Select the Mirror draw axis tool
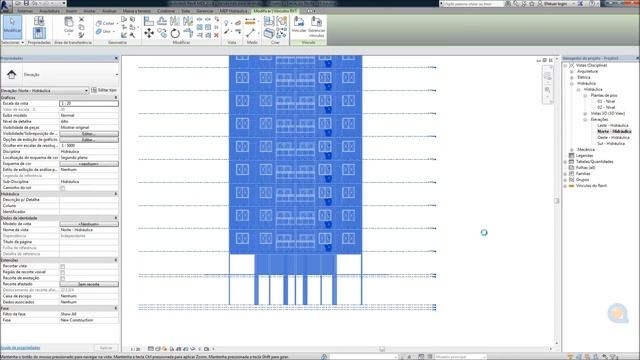The image size is (640, 360). tap(188, 21)
